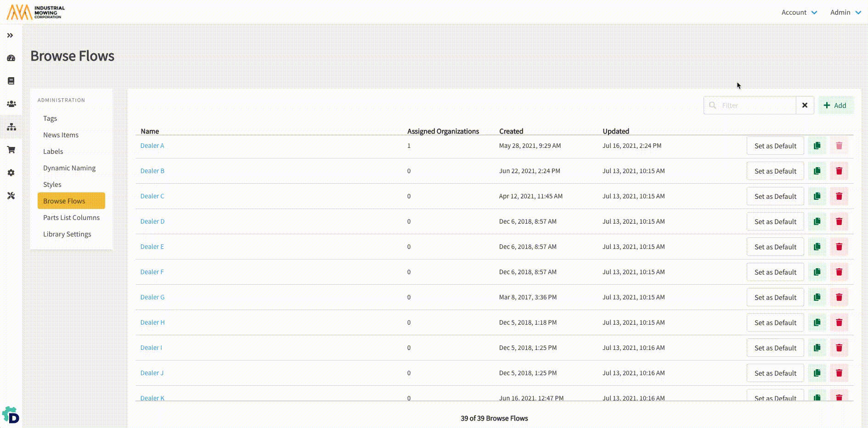The width and height of the screenshot is (868, 428).
Task: Open the users group icon in sidebar
Action: tap(11, 104)
